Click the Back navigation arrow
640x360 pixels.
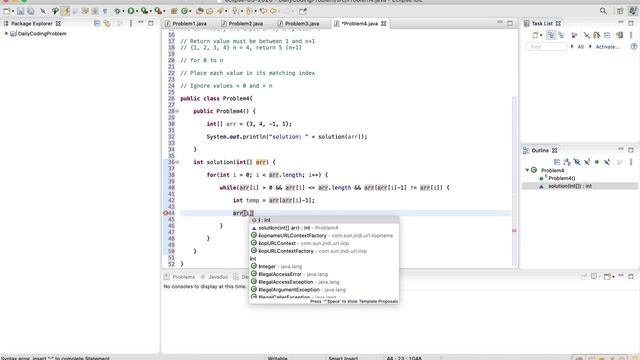pyautogui.click(x=273, y=11)
